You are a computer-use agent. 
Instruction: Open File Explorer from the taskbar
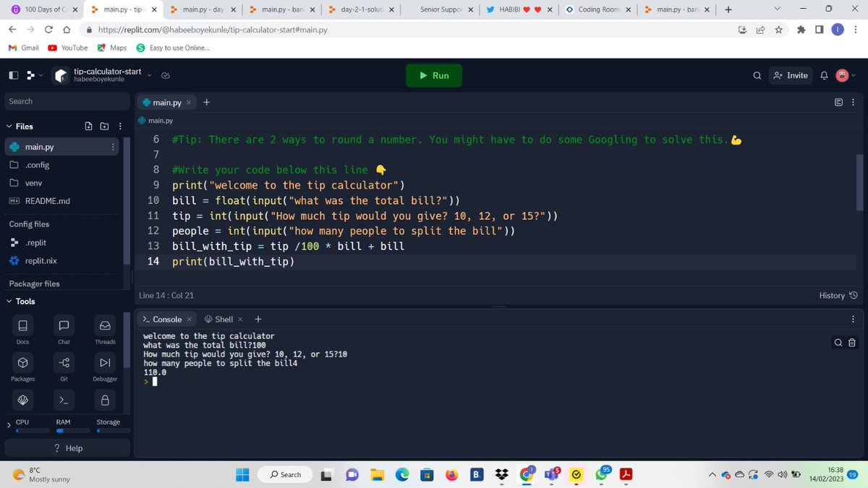pos(377,474)
